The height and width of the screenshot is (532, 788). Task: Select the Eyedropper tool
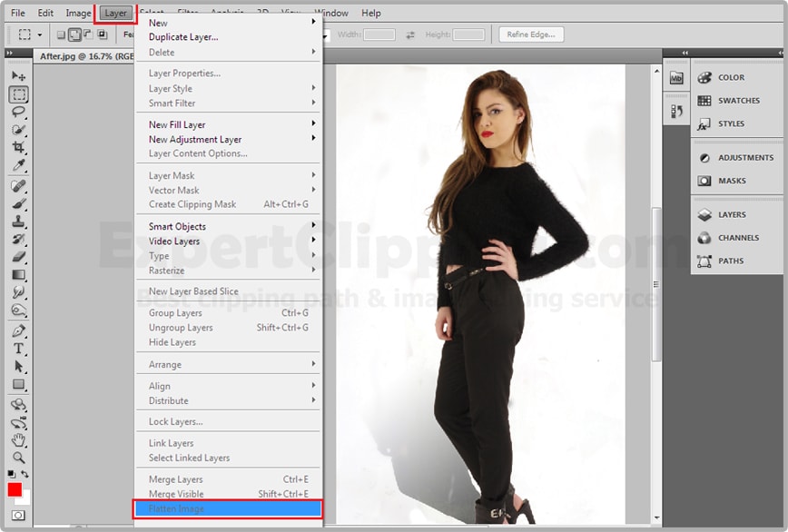pos(19,165)
